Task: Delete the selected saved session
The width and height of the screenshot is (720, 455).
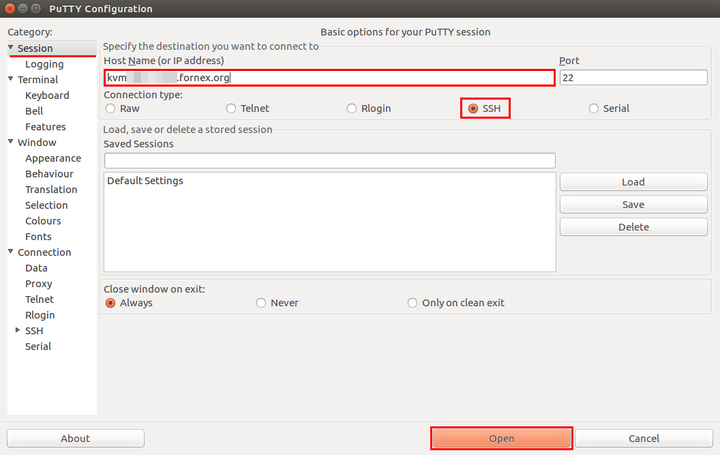Action: point(633,227)
